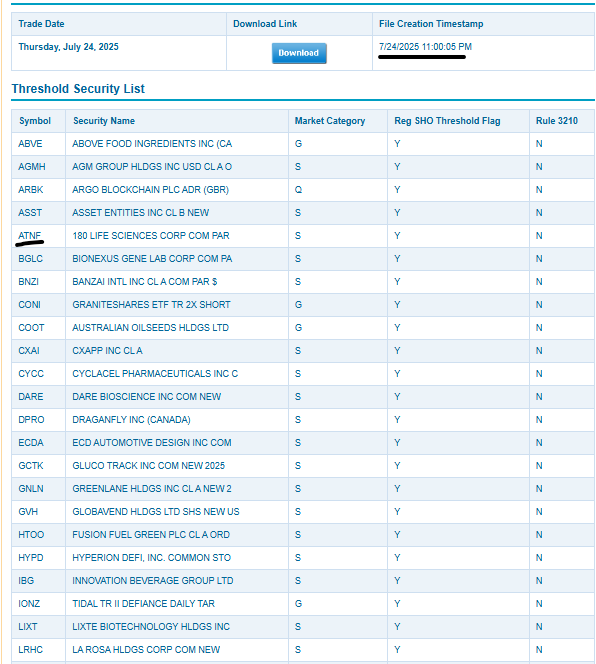596x664 pixels.
Task: Click CXAPP INC CL A security name
Action: pos(107,350)
